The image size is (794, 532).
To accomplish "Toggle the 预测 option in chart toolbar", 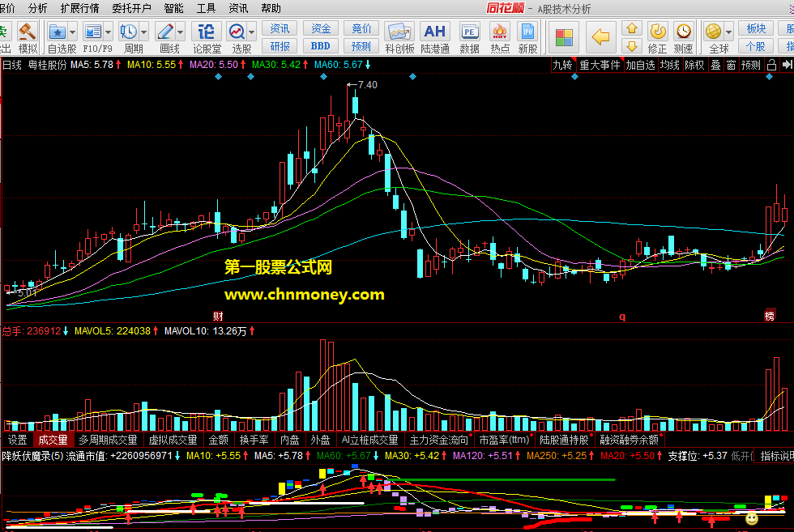I will pyautogui.click(x=750, y=66).
